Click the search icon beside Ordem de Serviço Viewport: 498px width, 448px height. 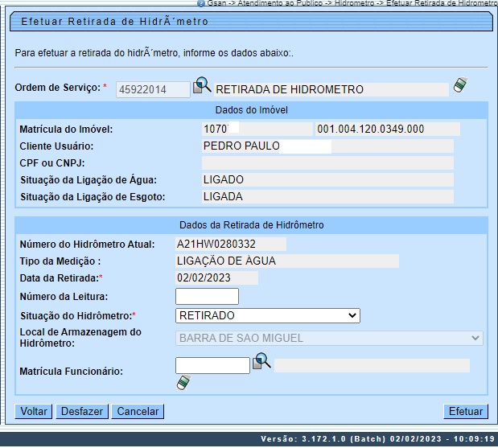tap(201, 85)
